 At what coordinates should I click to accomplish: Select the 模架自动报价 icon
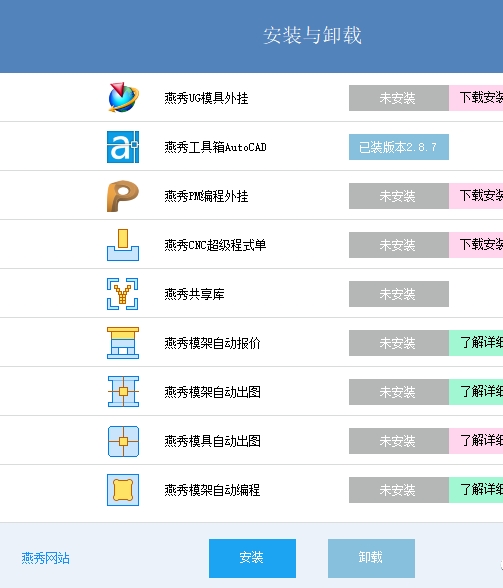coord(123,343)
